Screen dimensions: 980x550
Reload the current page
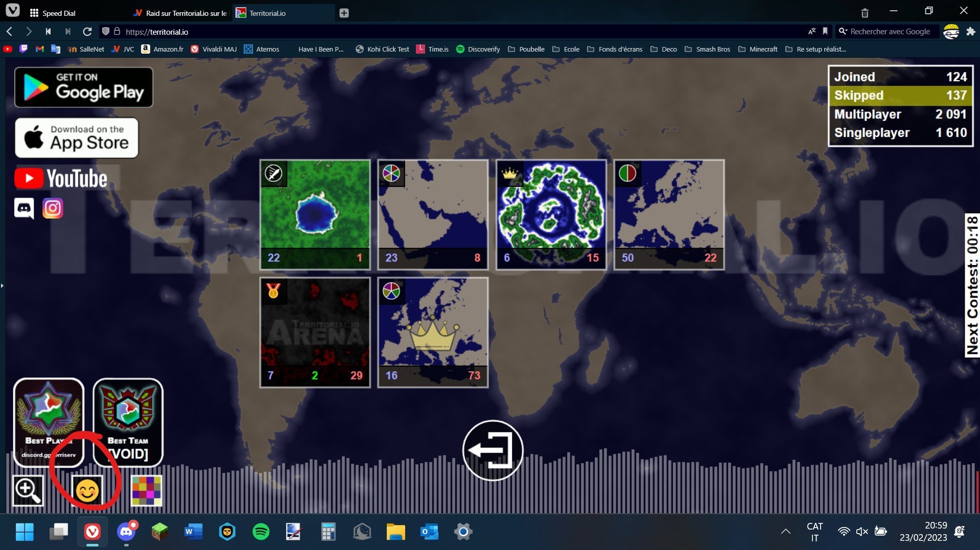(87, 32)
